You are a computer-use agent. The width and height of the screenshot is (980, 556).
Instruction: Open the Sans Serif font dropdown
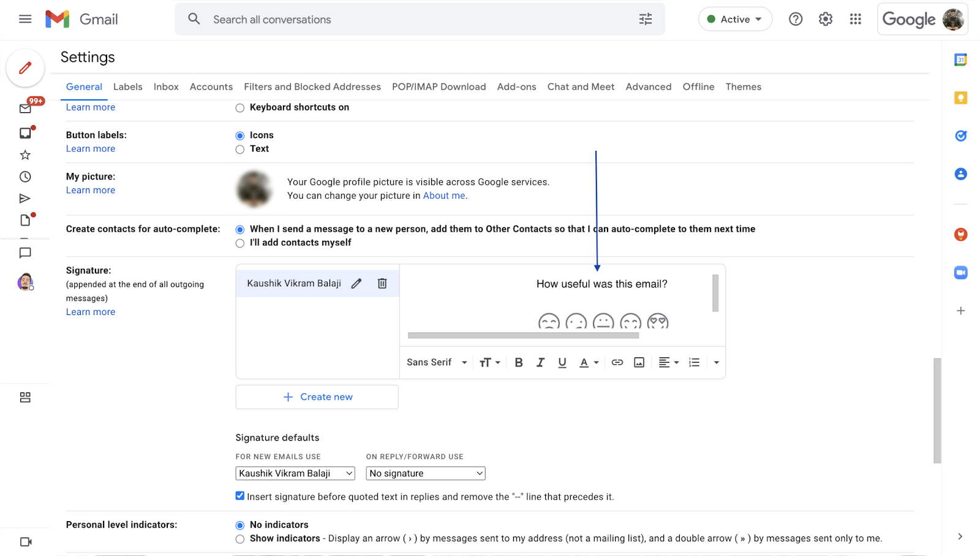[x=437, y=362]
